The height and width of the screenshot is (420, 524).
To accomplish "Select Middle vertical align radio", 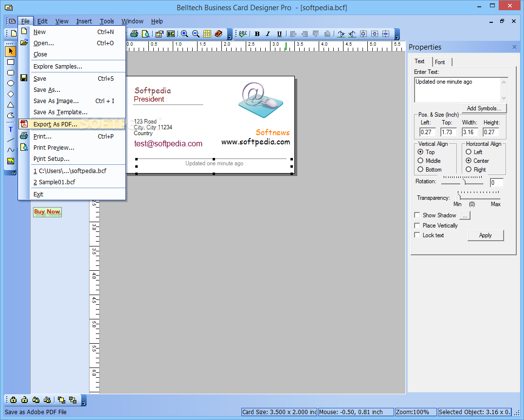I will (x=420, y=160).
